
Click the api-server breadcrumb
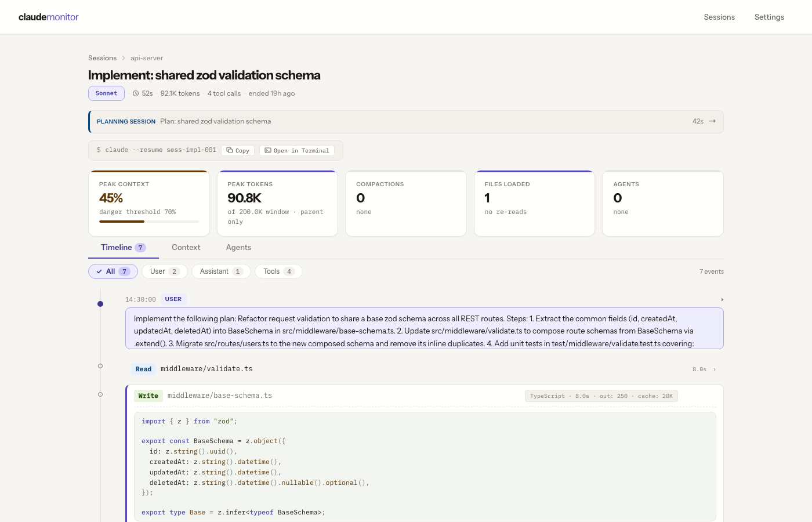[147, 58]
